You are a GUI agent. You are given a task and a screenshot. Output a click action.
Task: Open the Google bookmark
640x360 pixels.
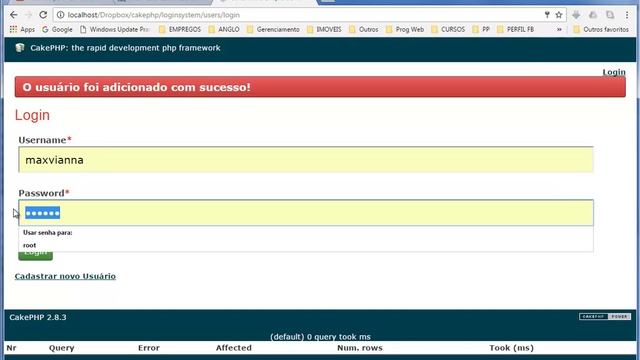pos(57,29)
